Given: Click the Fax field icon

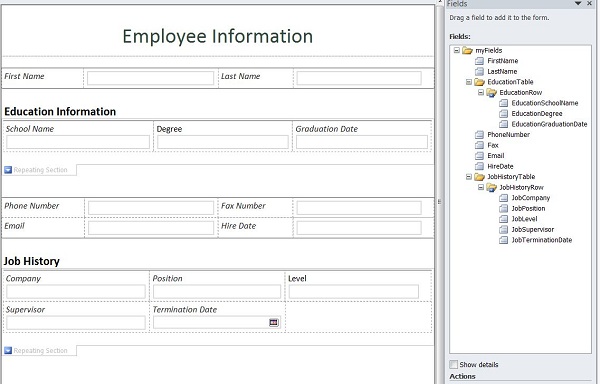Looking at the screenshot, I should pyautogui.click(x=479, y=145).
